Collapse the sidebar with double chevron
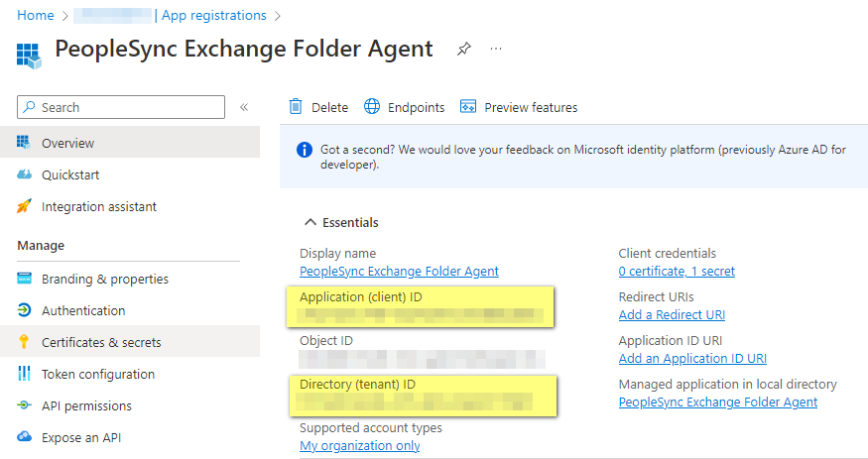868x459 pixels. click(x=244, y=107)
